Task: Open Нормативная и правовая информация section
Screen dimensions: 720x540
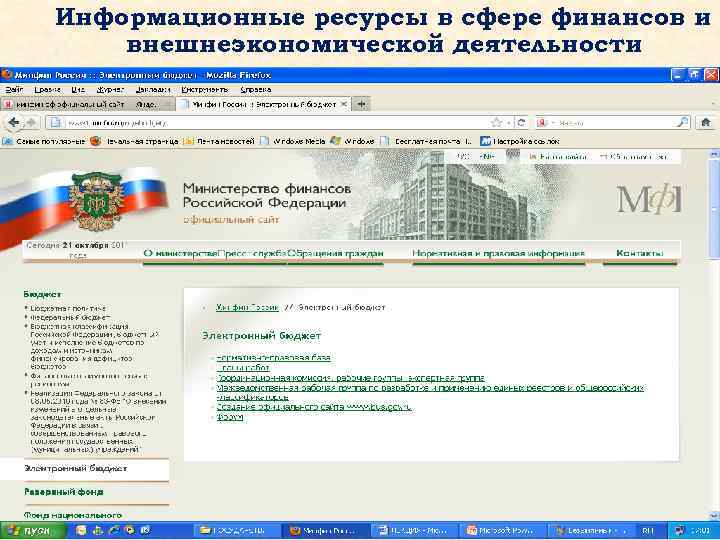Action: (x=498, y=253)
